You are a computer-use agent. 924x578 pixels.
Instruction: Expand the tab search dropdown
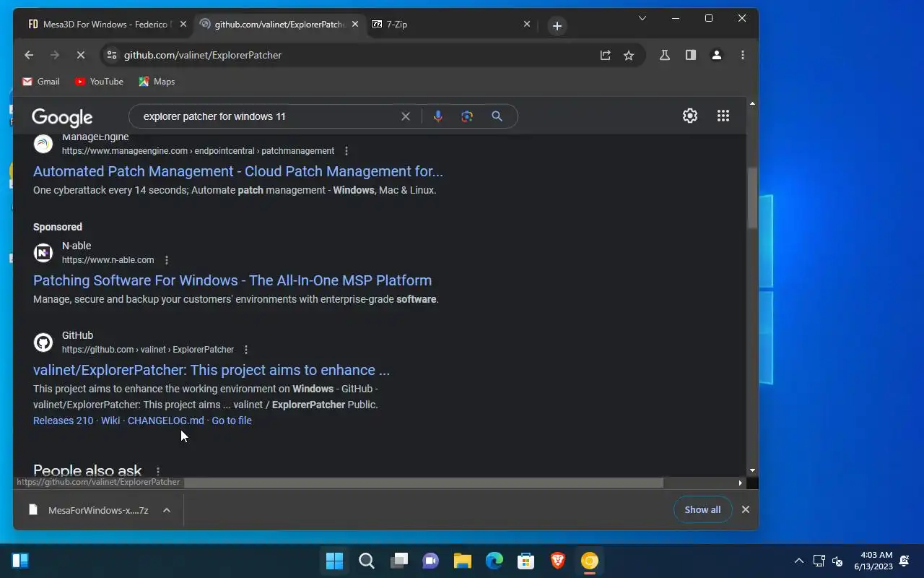[x=642, y=18]
